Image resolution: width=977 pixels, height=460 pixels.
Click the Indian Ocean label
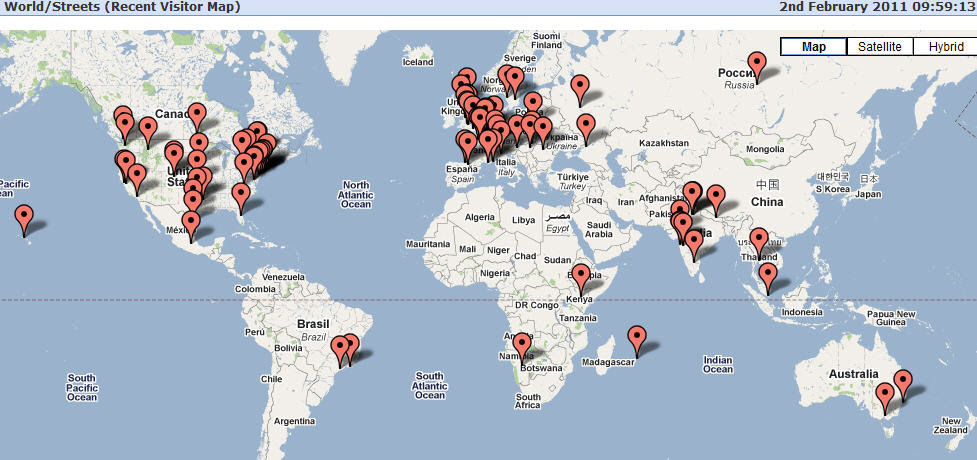point(718,365)
